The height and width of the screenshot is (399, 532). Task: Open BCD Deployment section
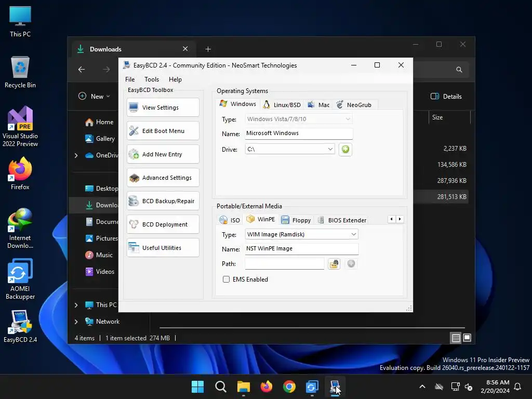click(x=163, y=224)
